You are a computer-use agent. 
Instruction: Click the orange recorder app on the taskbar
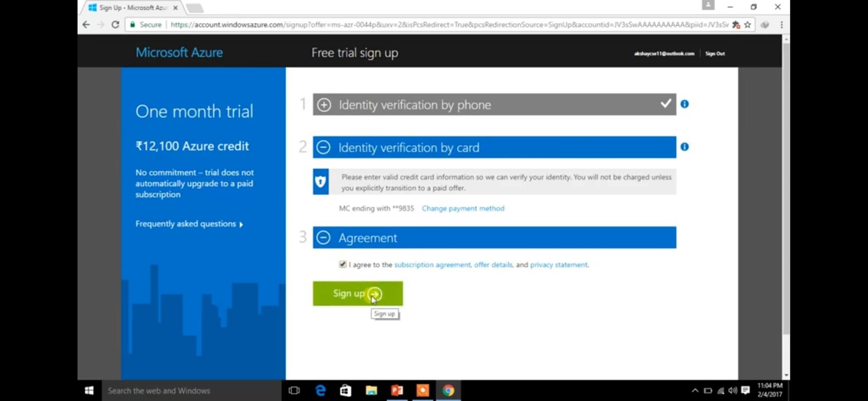pyautogui.click(x=422, y=391)
